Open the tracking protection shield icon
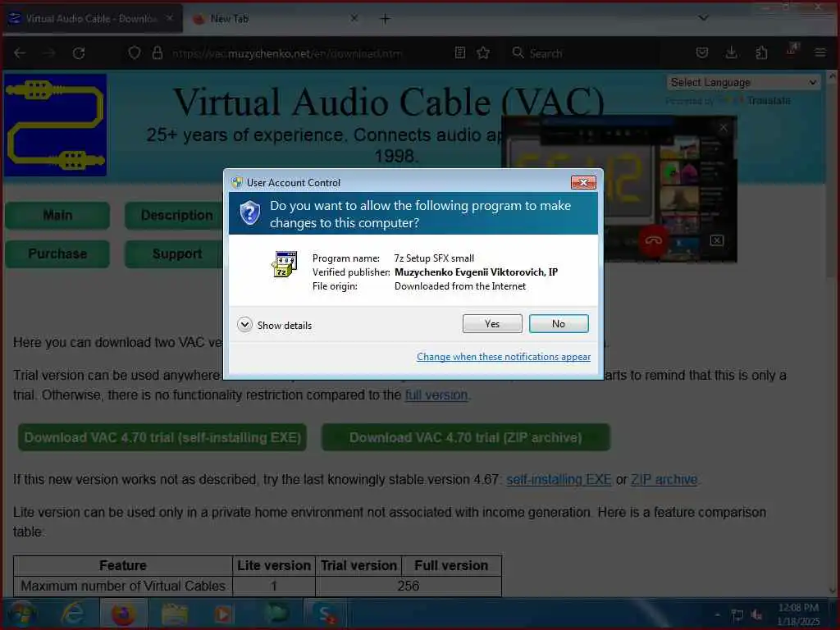 (x=135, y=52)
